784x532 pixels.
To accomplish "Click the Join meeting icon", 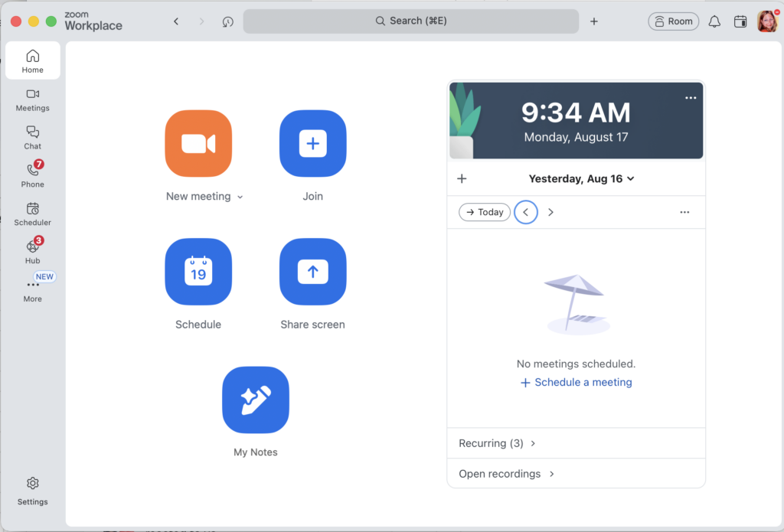I will [312, 143].
